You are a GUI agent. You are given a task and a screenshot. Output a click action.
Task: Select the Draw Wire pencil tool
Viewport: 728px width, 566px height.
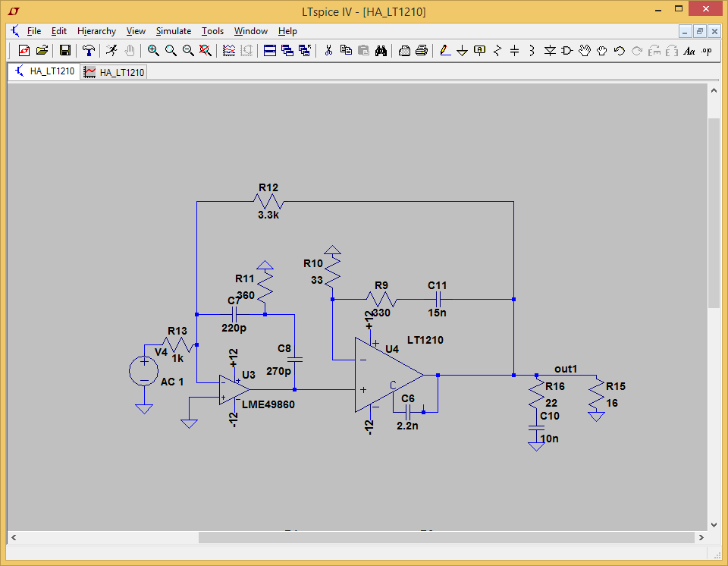[x=445, y=50]
